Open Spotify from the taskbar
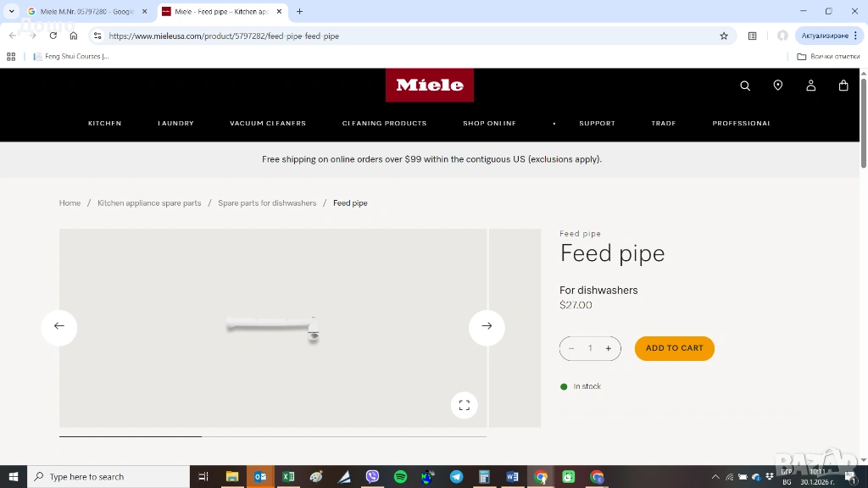Screen dimensions: 868x488 400,477
